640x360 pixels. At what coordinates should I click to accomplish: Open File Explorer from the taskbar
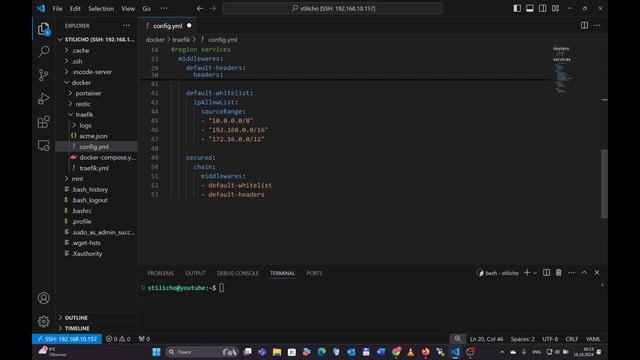277,352
